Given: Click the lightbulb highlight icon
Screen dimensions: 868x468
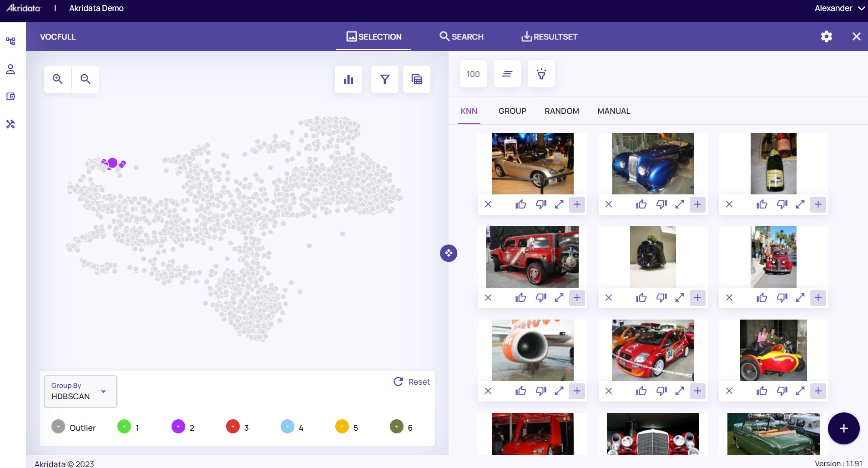Looking at the screenshot, I should coord(541,74).
